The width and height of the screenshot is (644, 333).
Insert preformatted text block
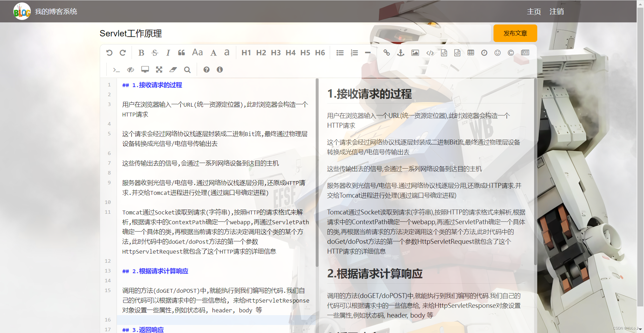(444, 52)
